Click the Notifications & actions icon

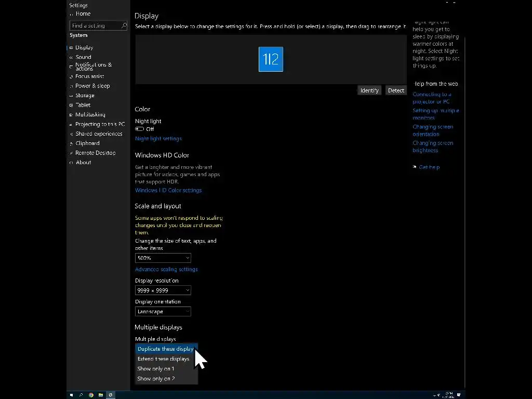click(x=71, y=66)
